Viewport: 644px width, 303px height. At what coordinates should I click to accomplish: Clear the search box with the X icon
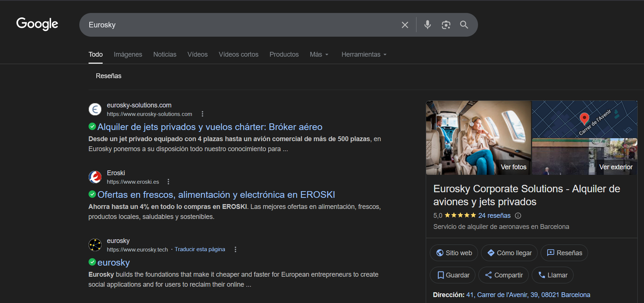pos(405,25)
